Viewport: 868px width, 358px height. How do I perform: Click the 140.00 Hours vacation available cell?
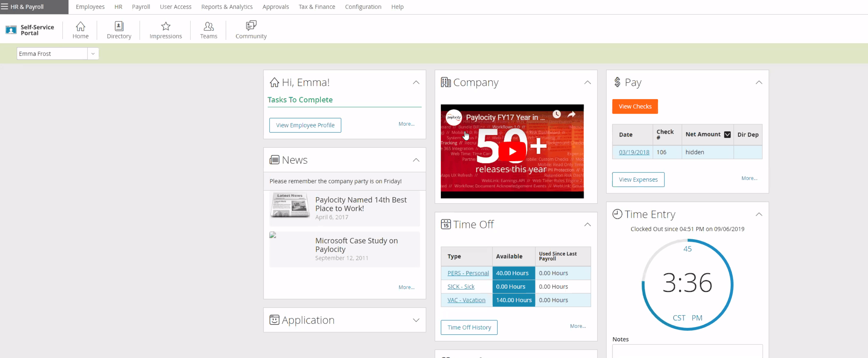(x=514, y=300)
